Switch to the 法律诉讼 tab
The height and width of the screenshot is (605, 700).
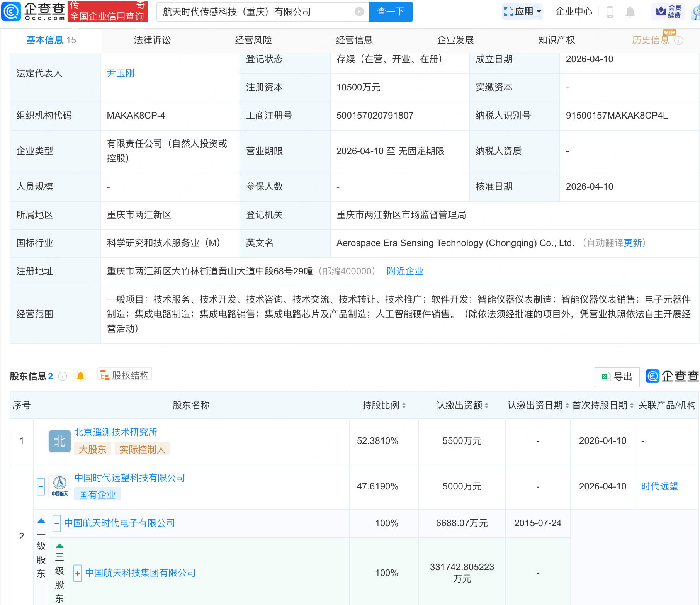[x=152, y=40]
